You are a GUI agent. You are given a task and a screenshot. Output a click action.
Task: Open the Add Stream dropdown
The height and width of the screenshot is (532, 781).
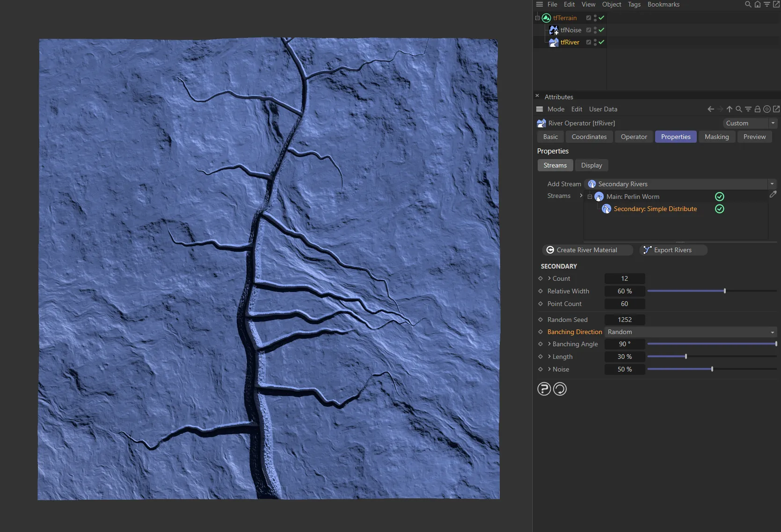(x=772, y=184)
